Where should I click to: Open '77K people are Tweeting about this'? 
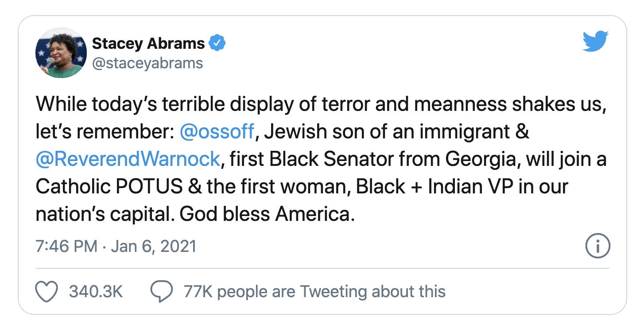point(314,291)
